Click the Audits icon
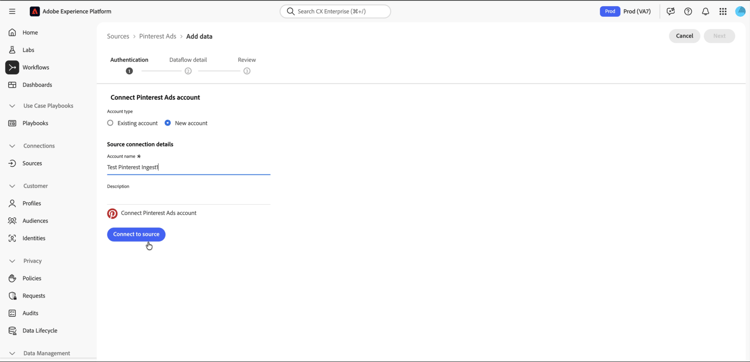Viewport: 750px width, 362px height. [x=12, y=313]
